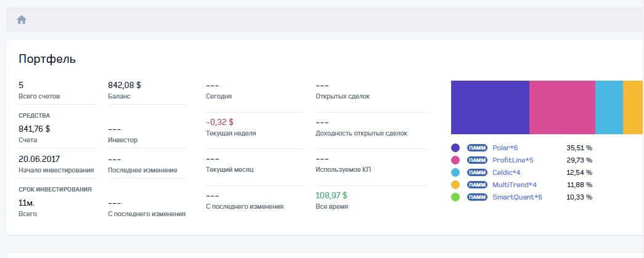Open the Polar*6 account link

tap(505, 148)
